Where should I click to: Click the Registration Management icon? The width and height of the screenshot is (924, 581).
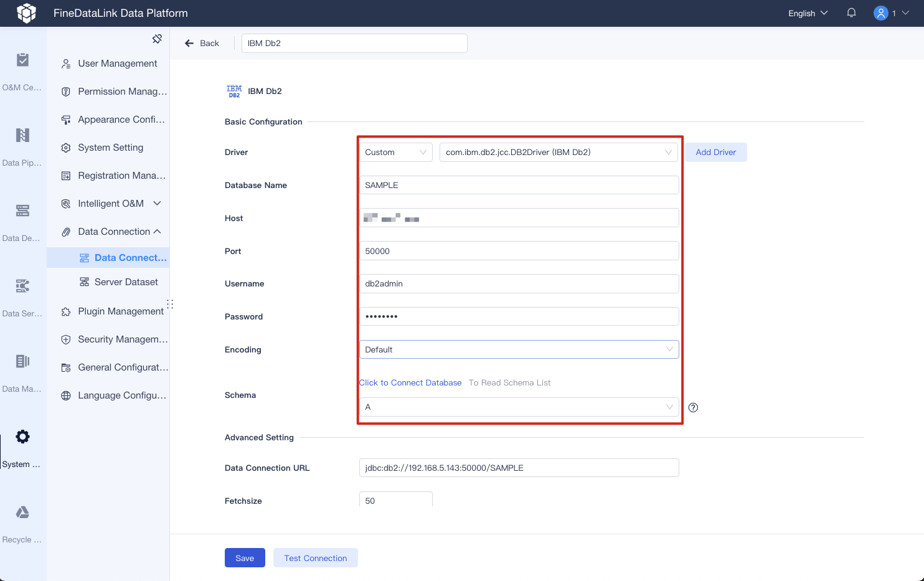click(66, 176)
